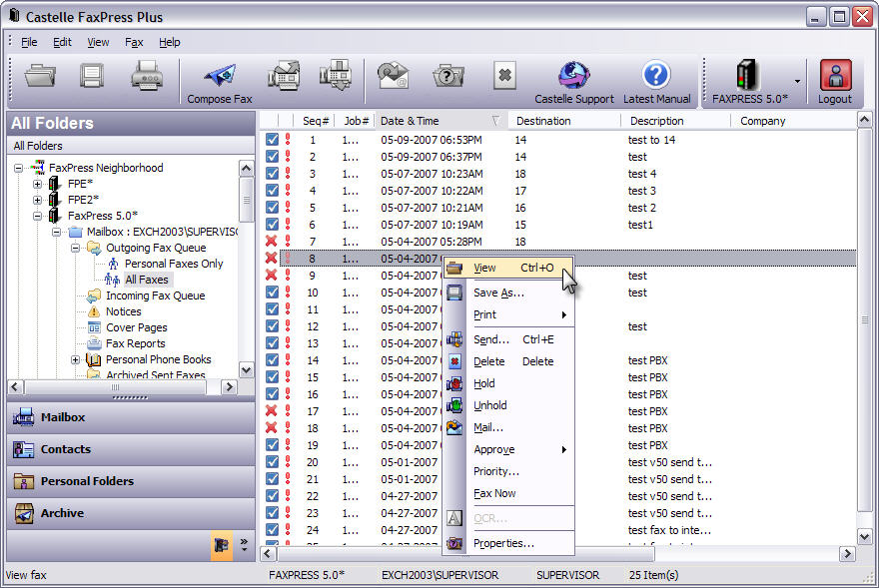Click the fax list scroll down arrow
Image resolution: width=879 pixels, height=588 pixels.
point(864,536)
